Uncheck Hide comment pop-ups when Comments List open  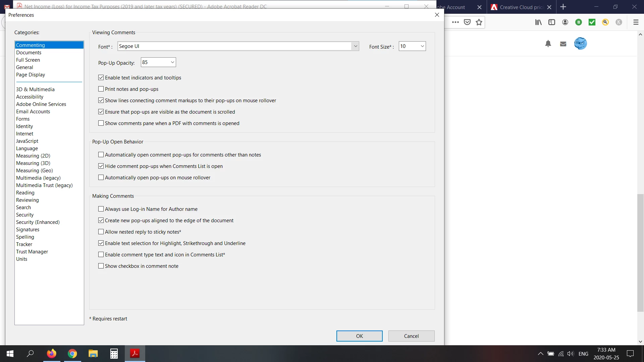tap(101, 166)
